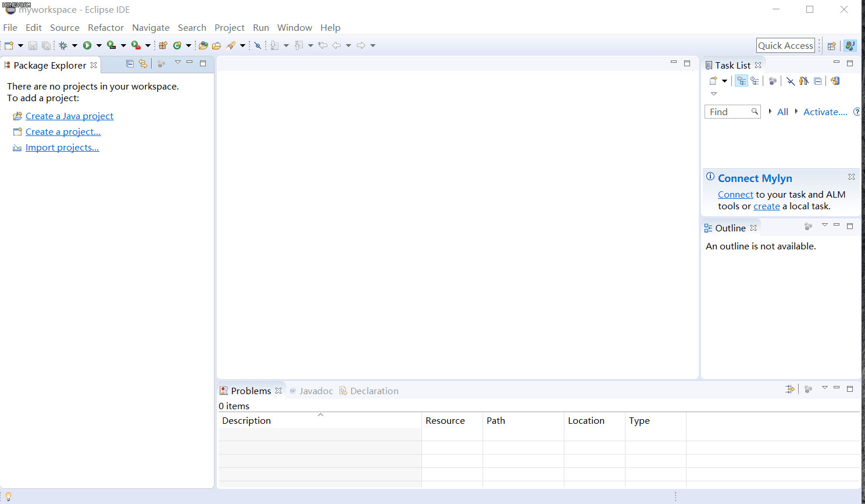Image resolution: width=865 pixels, height=504 pixels.
Task: Click the Task List help question icon
Action: coord(856,112)
